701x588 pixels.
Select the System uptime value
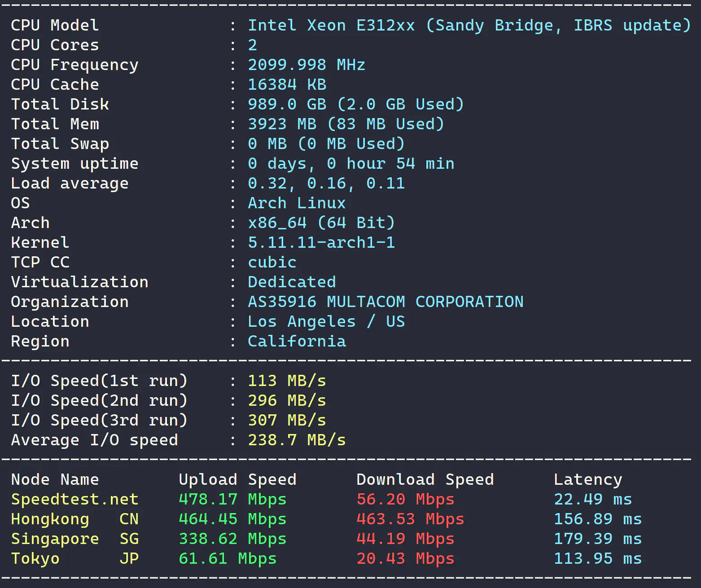point(350,163)
